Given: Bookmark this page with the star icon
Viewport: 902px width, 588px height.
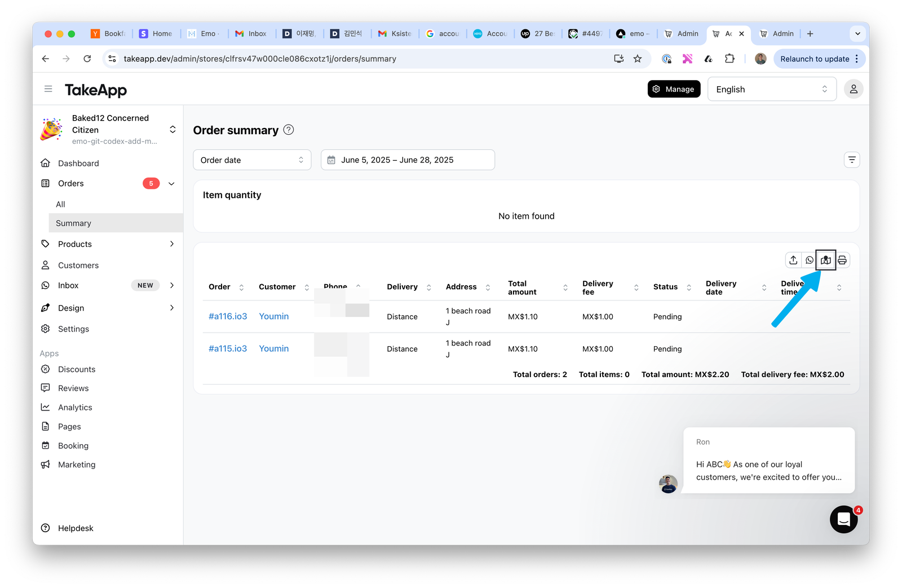Looking at the screenshot, I should click(x=638, y=59).
